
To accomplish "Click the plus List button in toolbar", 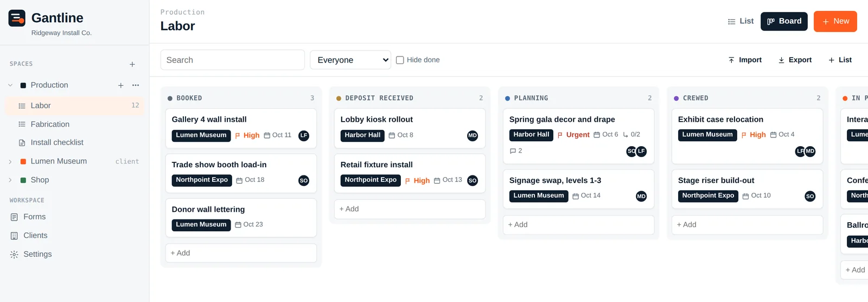I will pyautogui.click(x=840, y=60).
